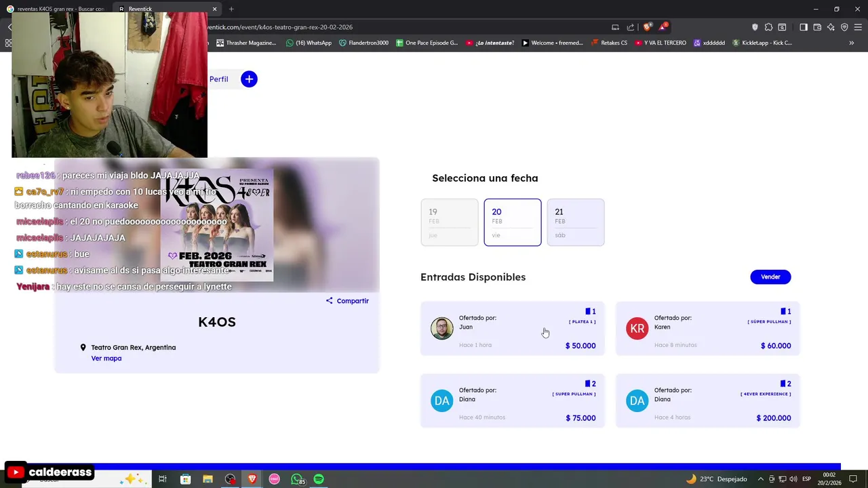Click the Brave VPN icon
868x488 pixels.
coord(844,27)
